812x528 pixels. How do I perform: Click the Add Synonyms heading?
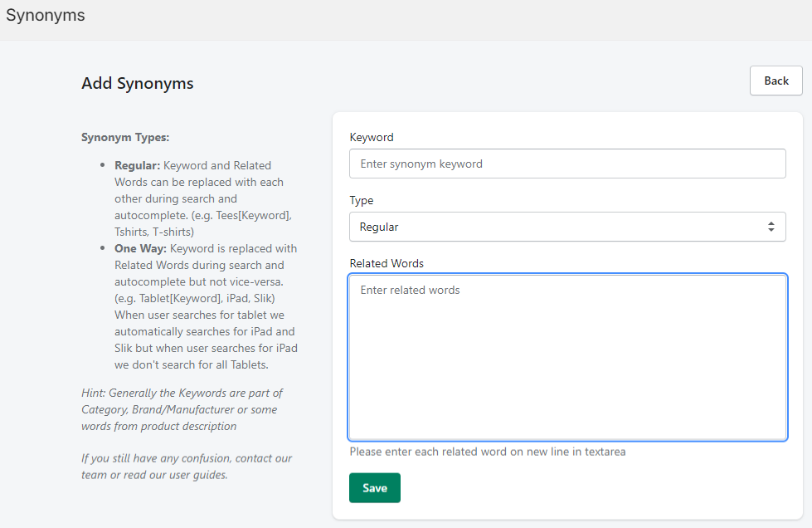138,84
